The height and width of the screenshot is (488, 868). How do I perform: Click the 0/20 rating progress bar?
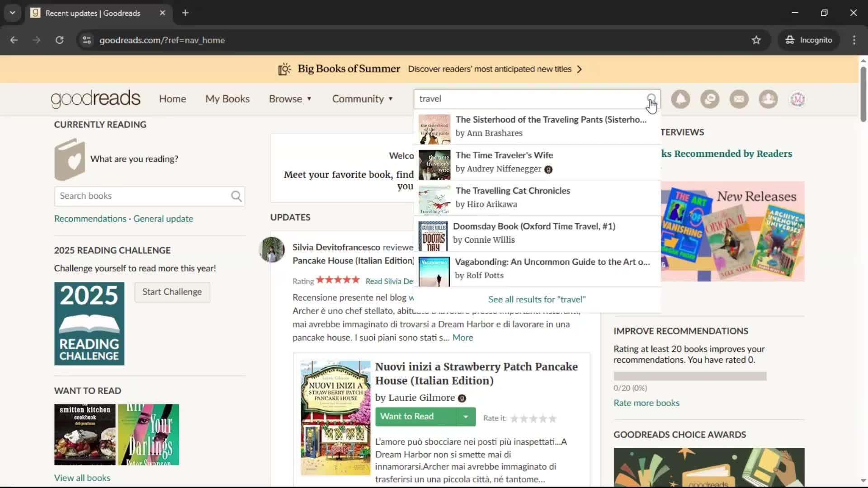pos(690,376)
